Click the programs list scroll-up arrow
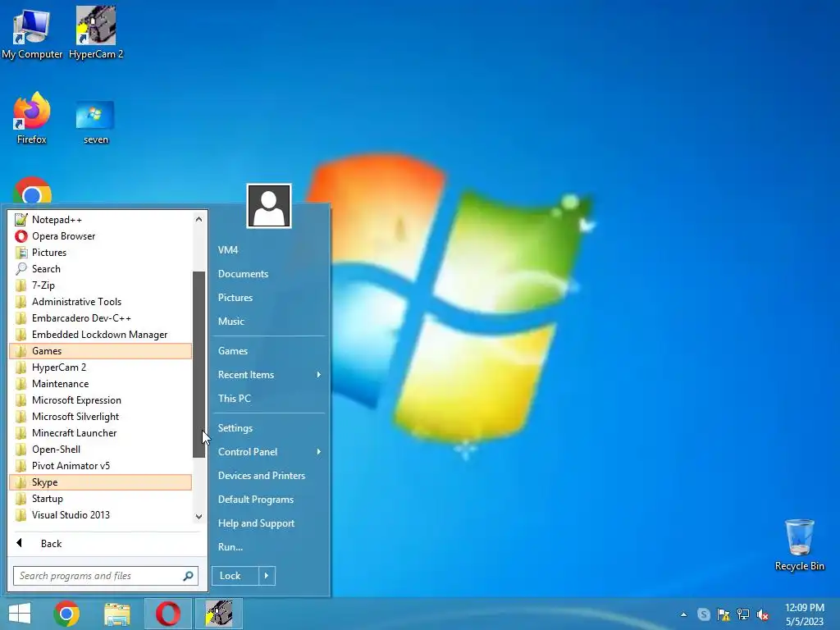Viewport: 840px width, 630px height. point(199,219)
